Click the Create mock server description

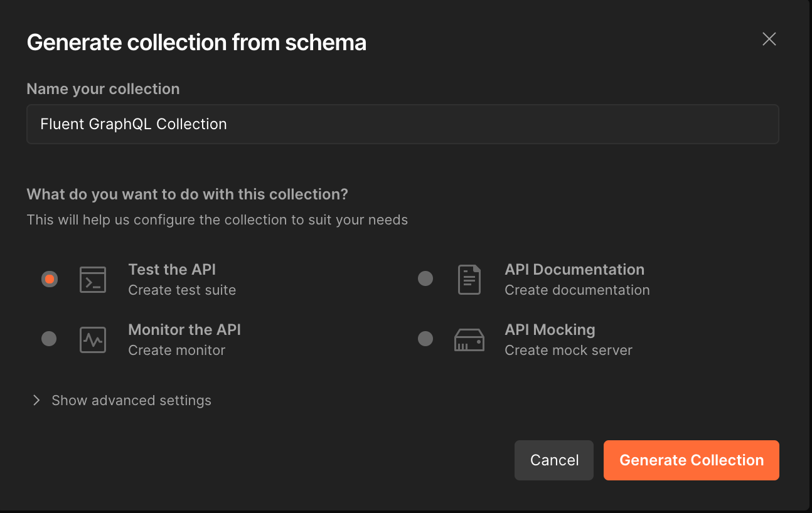pos(568,351)
